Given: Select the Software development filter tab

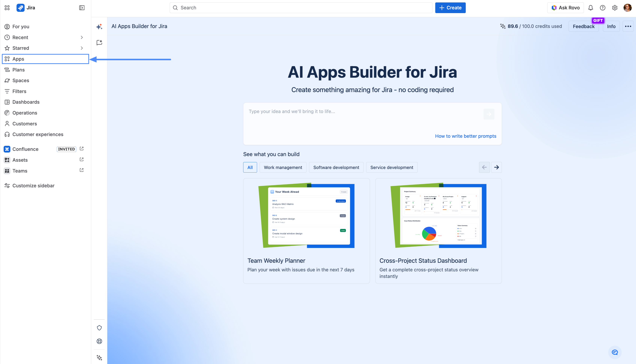Looking at the screenshot, I should tap(336, 167).
